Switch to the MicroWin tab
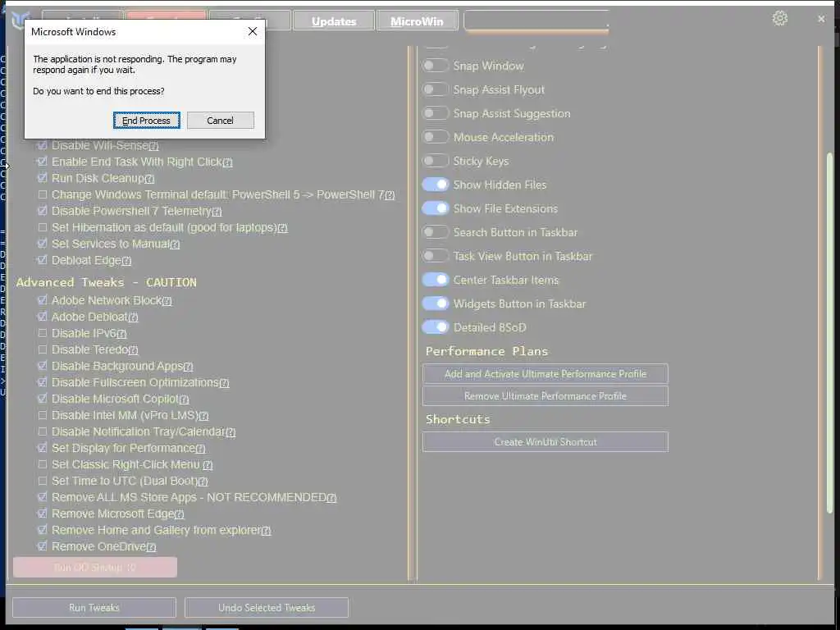Screen dimensions: 840x630 pos(417,21)
